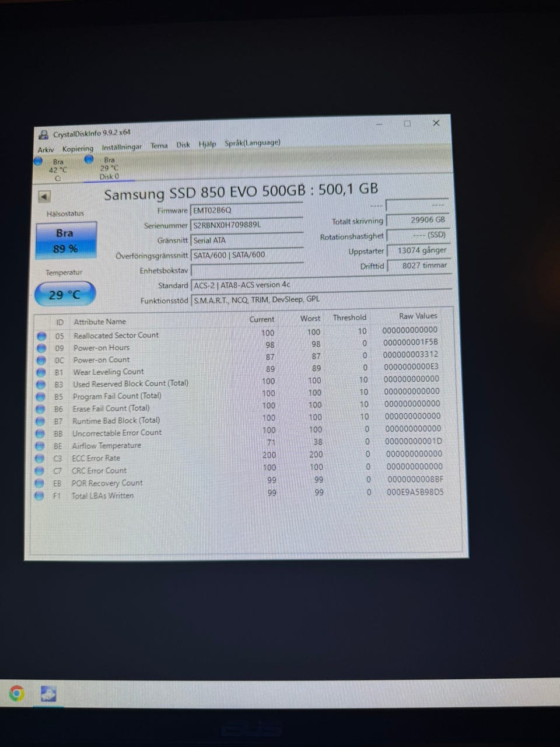Click status icon for Uncorrectable Error Count

coord(40,434)
